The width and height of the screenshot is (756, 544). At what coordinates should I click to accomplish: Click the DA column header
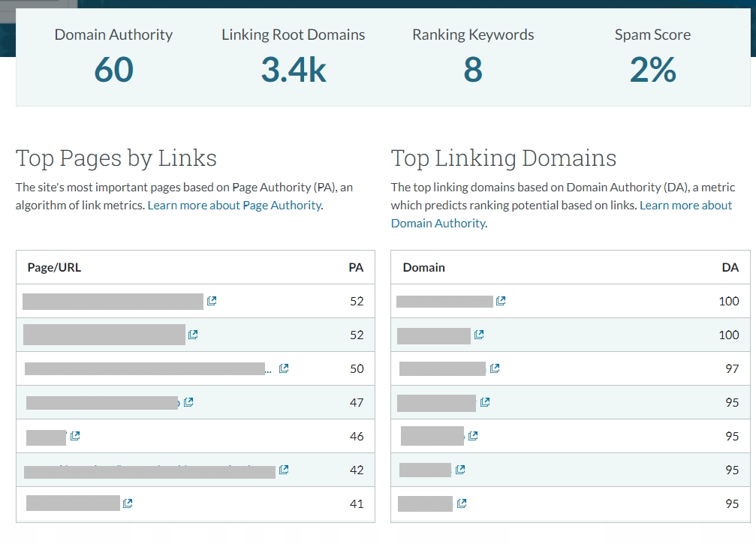pyautogui.click(x=730, y=267)
